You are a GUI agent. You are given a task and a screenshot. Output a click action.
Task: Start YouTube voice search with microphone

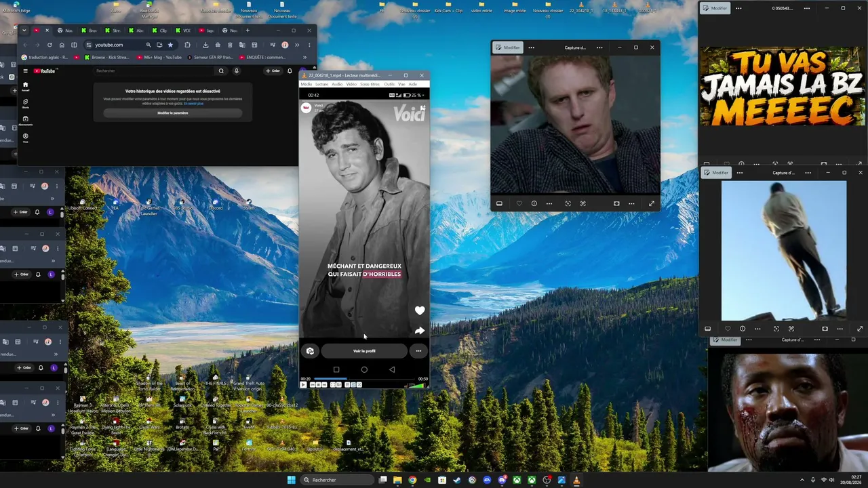click(x=237, y=70)
